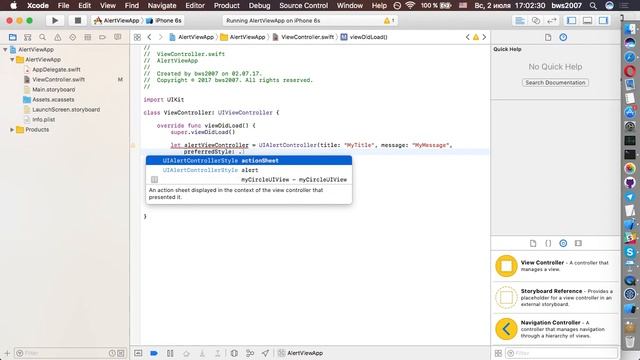
Task: Show the Quick Help inspector
Action: [x=563, y=38]
